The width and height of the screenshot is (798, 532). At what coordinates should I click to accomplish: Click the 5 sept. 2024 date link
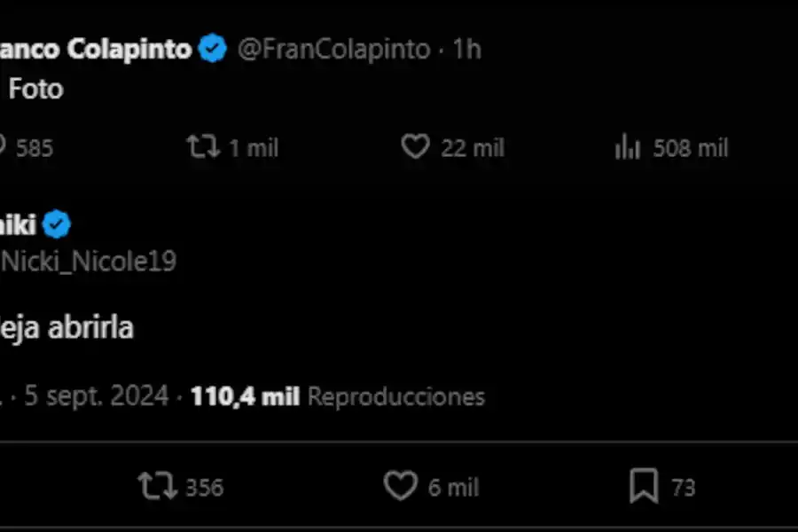tap(96, 396)
